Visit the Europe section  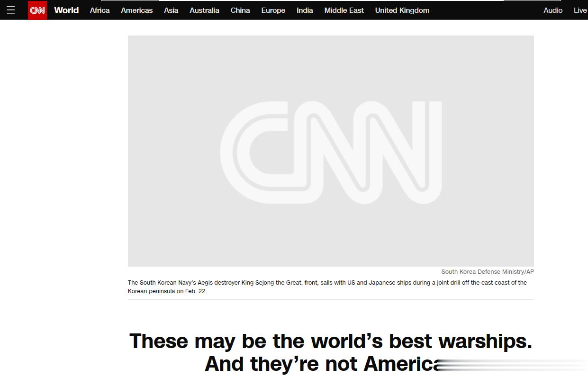pyautogui.click(x=273, y=10)
